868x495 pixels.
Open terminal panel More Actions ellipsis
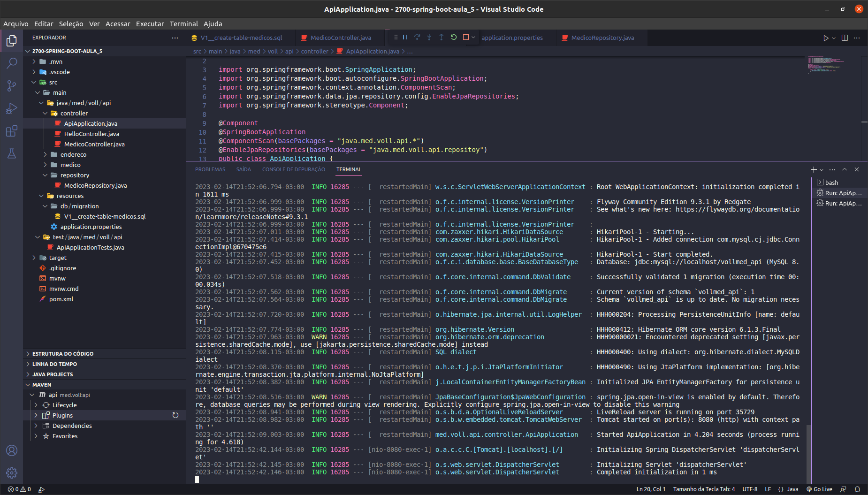832,169
